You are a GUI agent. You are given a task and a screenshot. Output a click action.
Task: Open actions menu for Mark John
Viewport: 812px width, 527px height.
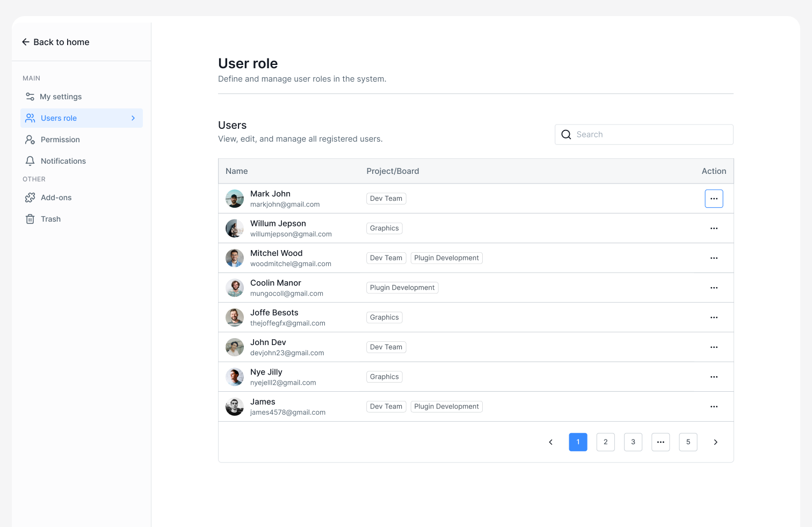tap(714, 198)
